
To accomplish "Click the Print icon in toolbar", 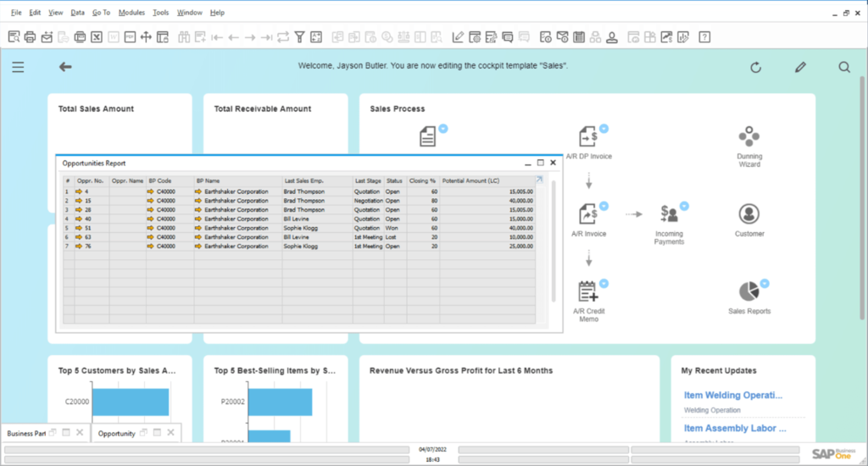I will (x=30, y=37).
